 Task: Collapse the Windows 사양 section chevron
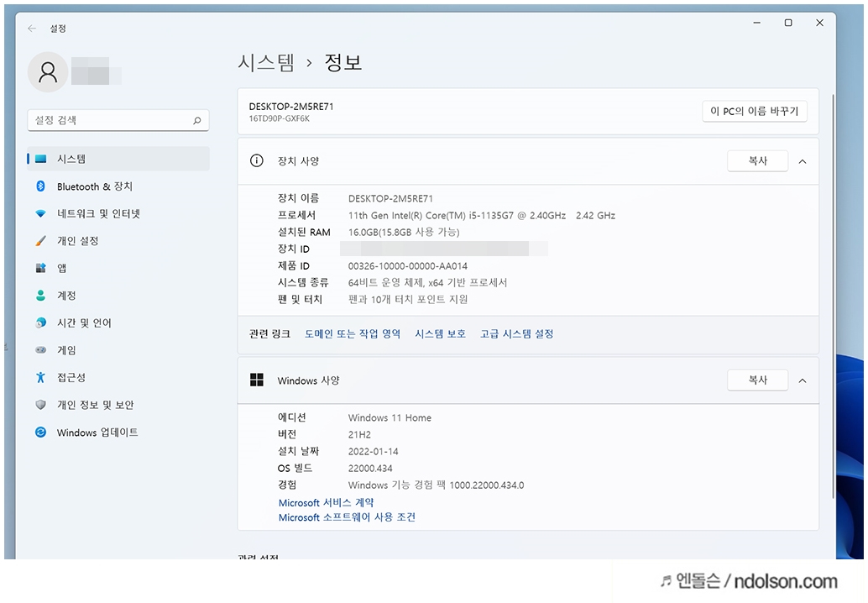click(x=803, y=380)
